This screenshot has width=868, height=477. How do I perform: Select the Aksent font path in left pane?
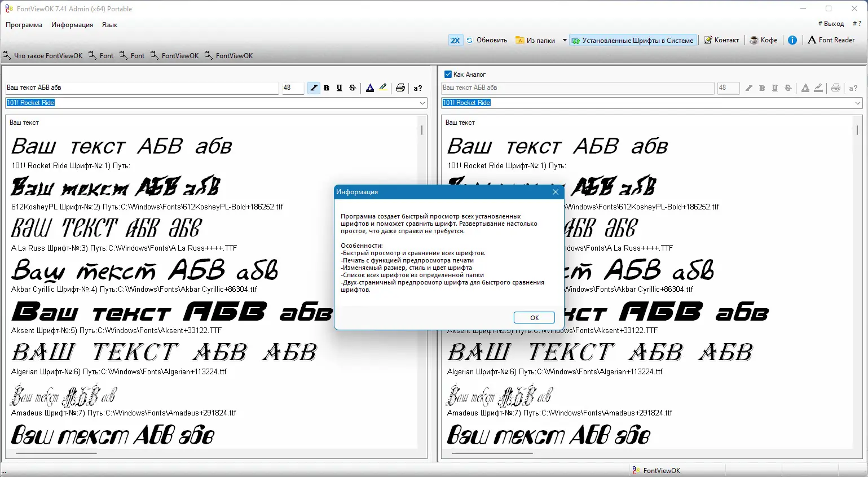click(x=117, y=331)
